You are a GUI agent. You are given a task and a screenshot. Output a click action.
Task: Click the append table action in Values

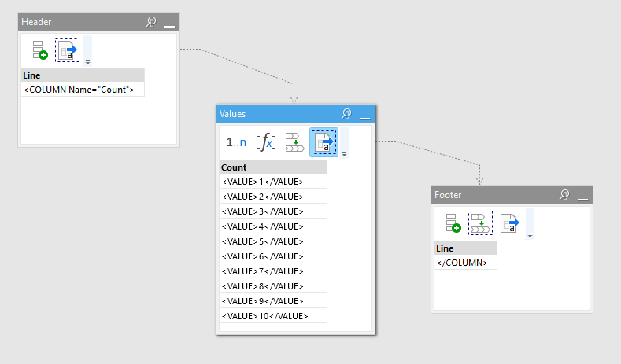click(x=294, y=142)
